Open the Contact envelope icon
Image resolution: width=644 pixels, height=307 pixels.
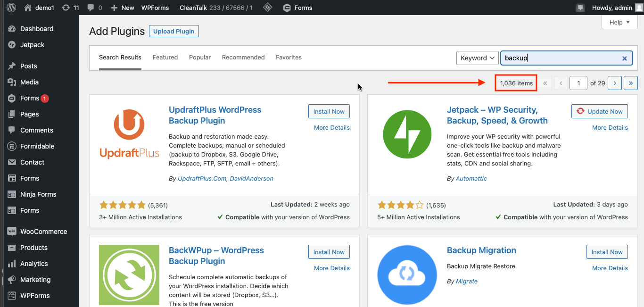click(x=12, y=162)
